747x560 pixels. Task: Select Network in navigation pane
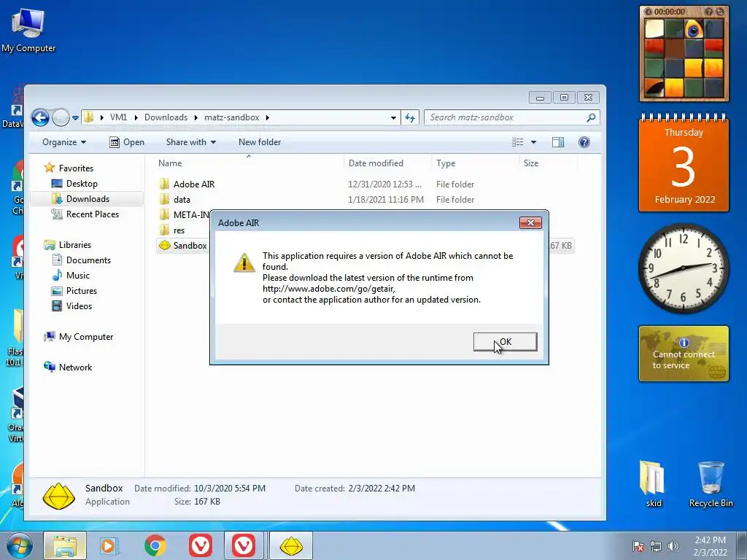click(x=75, y=367)
